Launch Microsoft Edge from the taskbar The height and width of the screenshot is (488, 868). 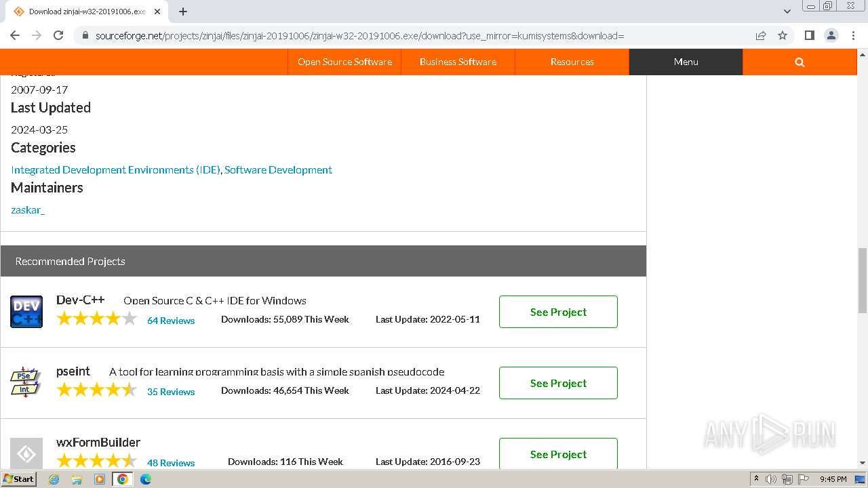coord(146,479)
